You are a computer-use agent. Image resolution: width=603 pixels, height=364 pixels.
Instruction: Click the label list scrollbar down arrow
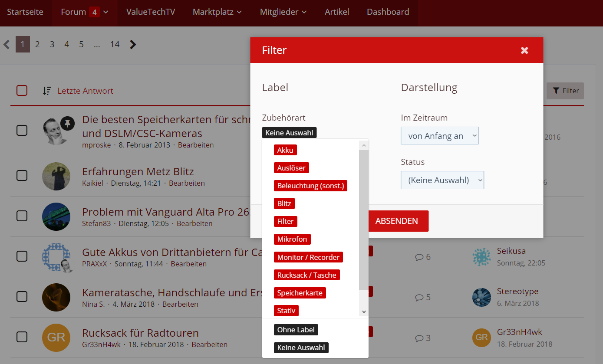364,312
